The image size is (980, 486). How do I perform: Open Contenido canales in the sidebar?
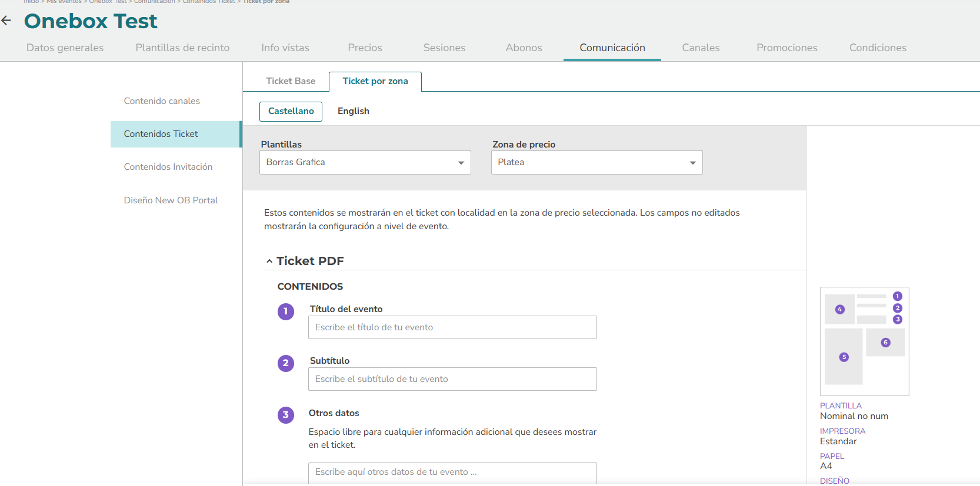tap(162, 101)
